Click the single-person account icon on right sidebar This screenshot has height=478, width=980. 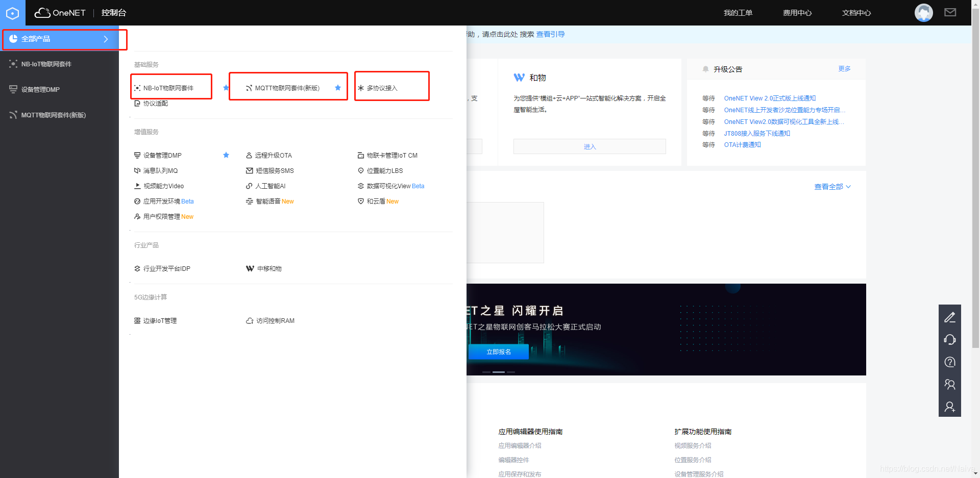click(x=950, y=407)
